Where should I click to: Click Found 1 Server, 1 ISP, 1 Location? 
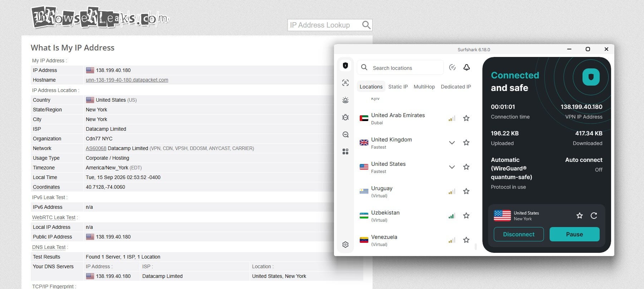coord(123,257)
